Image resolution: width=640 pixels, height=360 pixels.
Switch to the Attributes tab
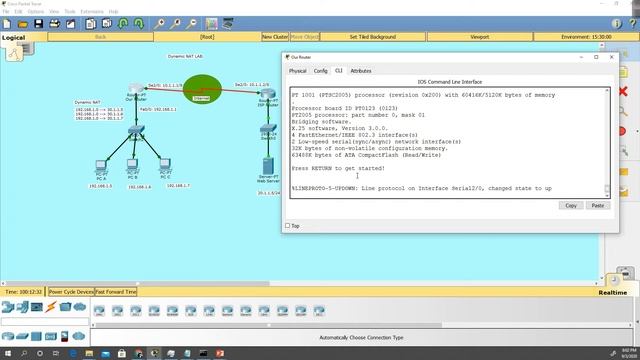[x=361, y=71]
